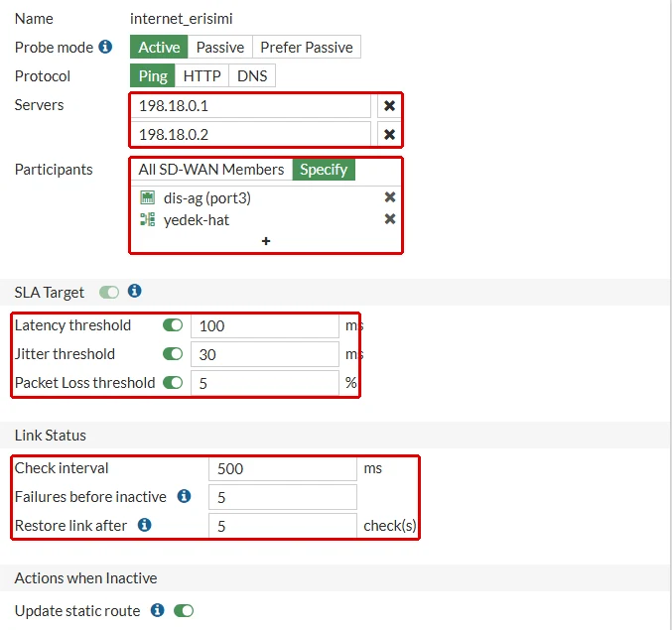Edit Latency threshold value 100
The image size is (672, 630).
click(x=265, y=326)
